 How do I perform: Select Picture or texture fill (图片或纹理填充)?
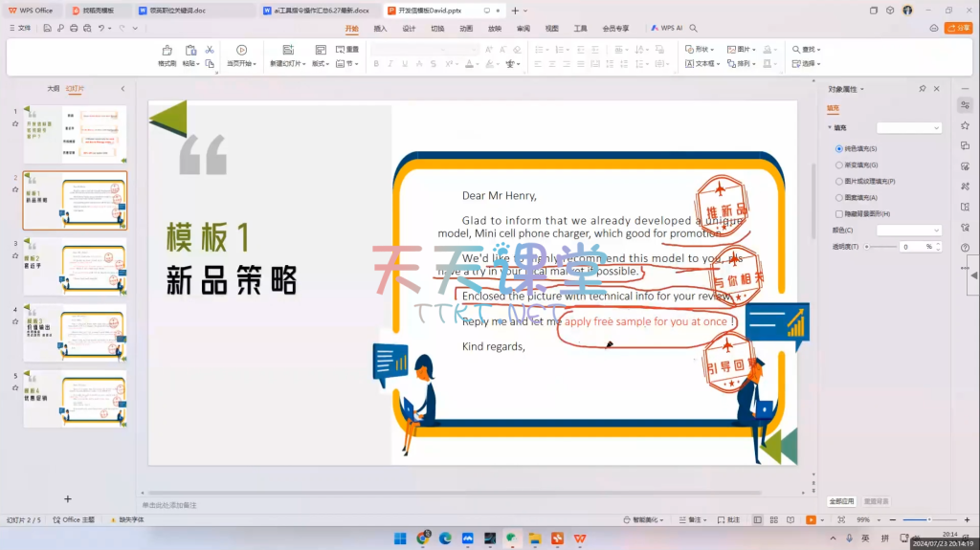(839, 181)
